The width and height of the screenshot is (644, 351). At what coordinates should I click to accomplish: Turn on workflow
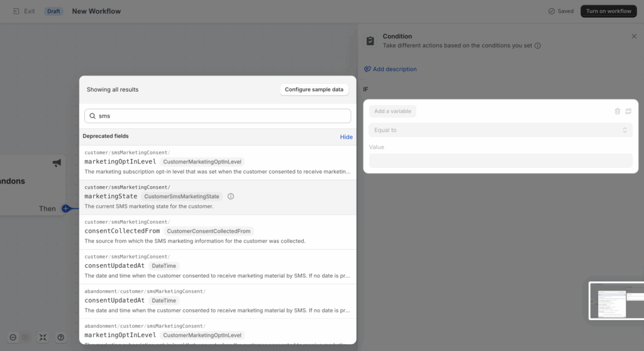[x=608, y=11]
